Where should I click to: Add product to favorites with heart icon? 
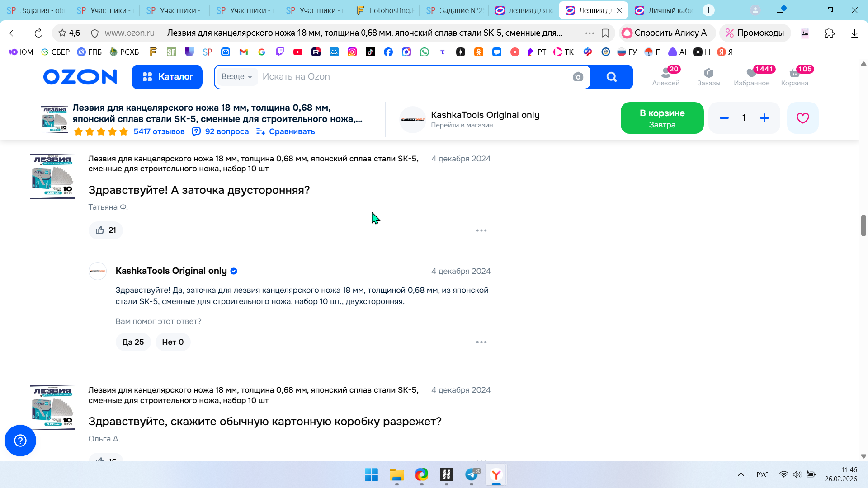(802, 118)
